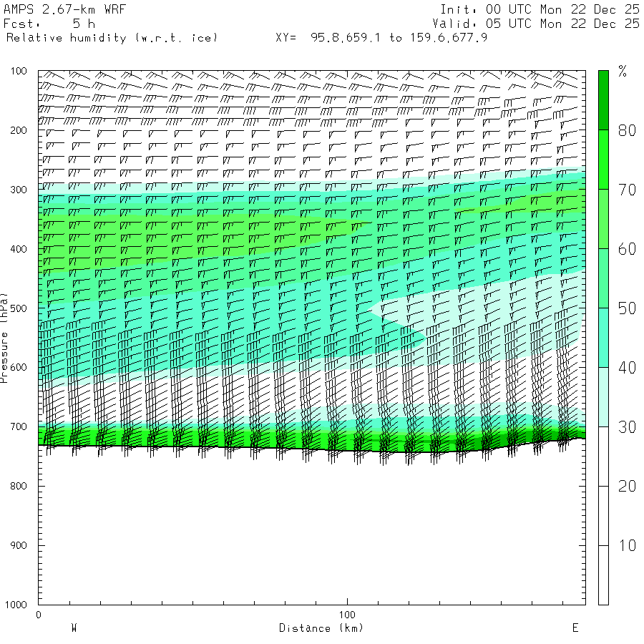
Task: Click the "%" unit label above the colorbar
Action: click(x=623, y=71)
